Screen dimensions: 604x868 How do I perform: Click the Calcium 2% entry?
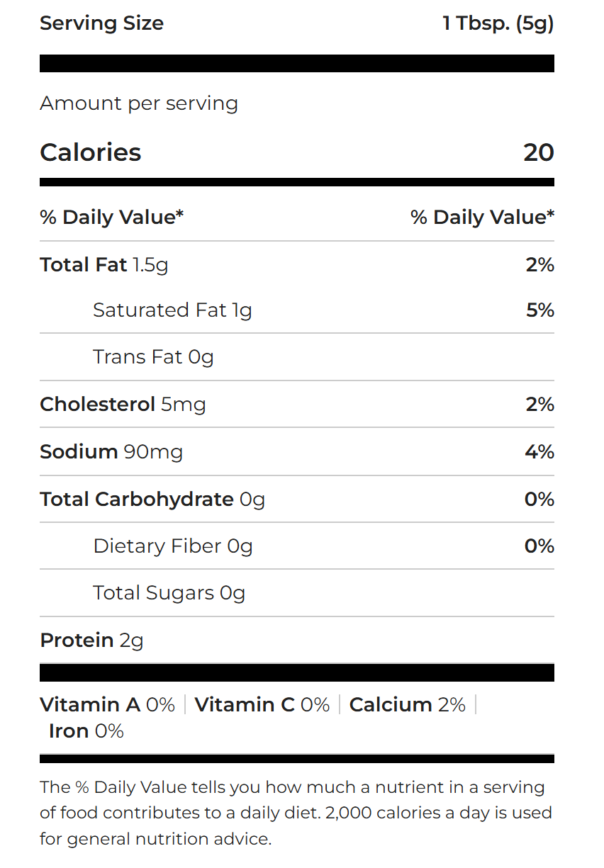coord(407,705)
